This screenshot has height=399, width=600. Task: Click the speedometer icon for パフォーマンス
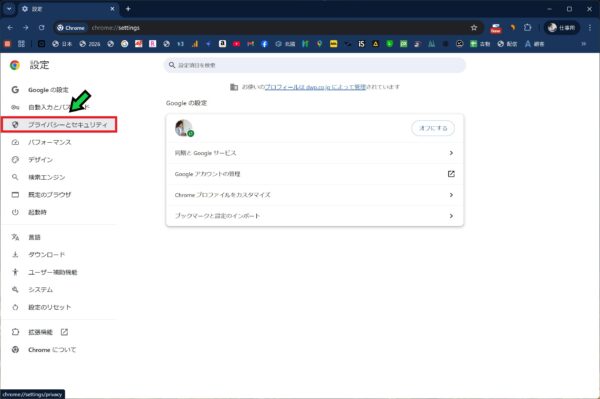(15, 142)
